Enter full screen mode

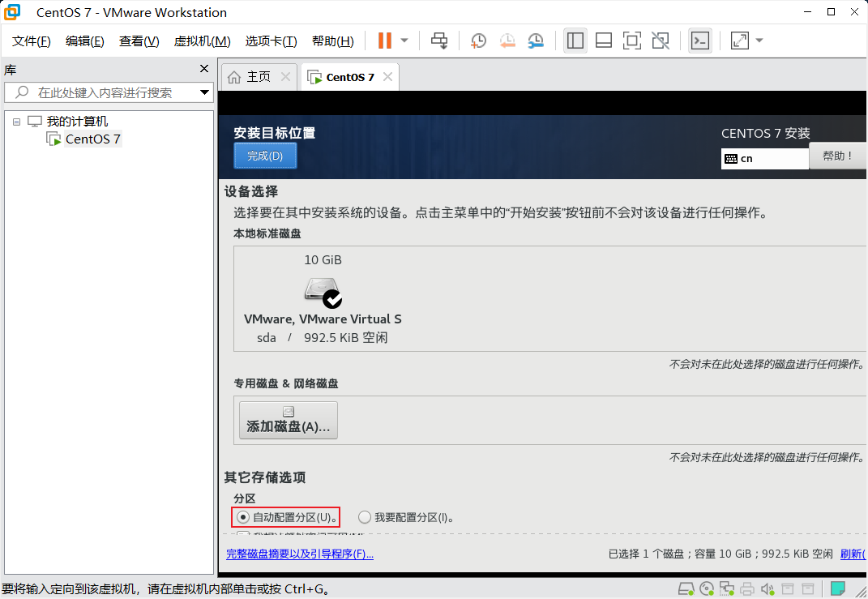point(631,41)
